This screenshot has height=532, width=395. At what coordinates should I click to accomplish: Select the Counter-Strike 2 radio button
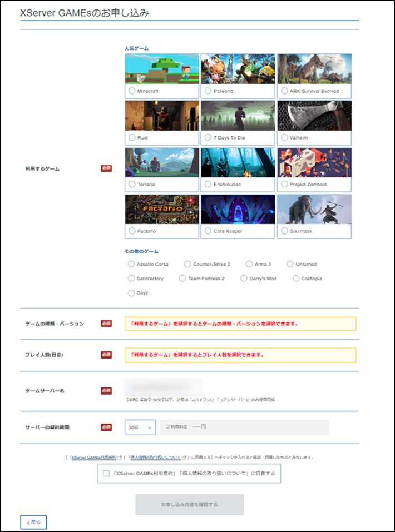187,264
